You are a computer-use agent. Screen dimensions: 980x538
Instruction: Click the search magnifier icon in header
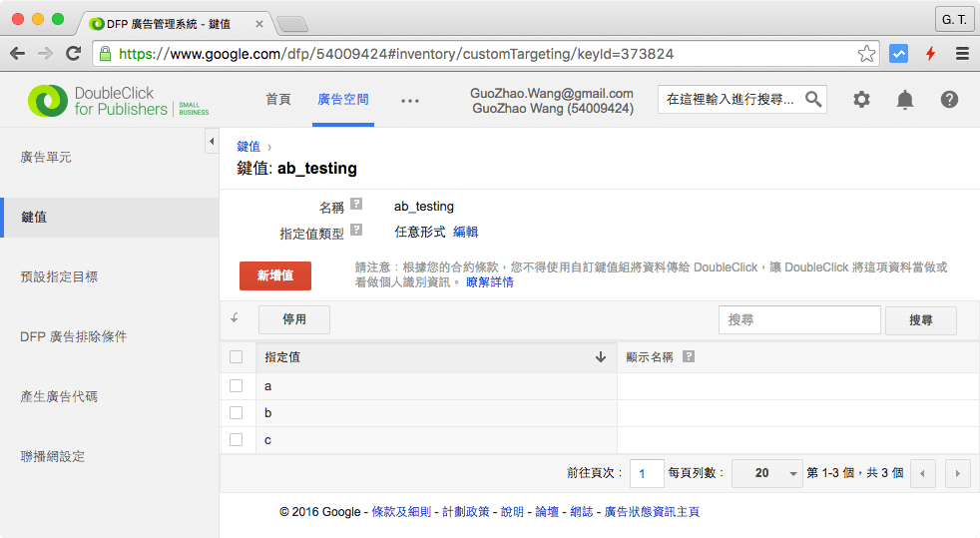[x=813, y=99]
